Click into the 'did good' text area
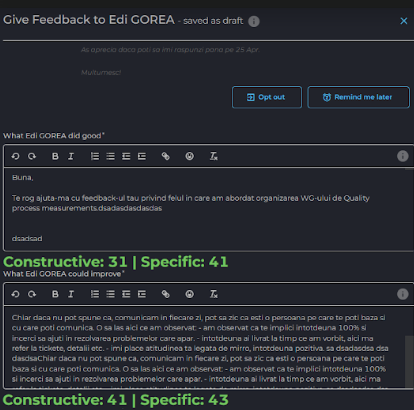This screenshot has width=414, height=410. pos(208,209)
